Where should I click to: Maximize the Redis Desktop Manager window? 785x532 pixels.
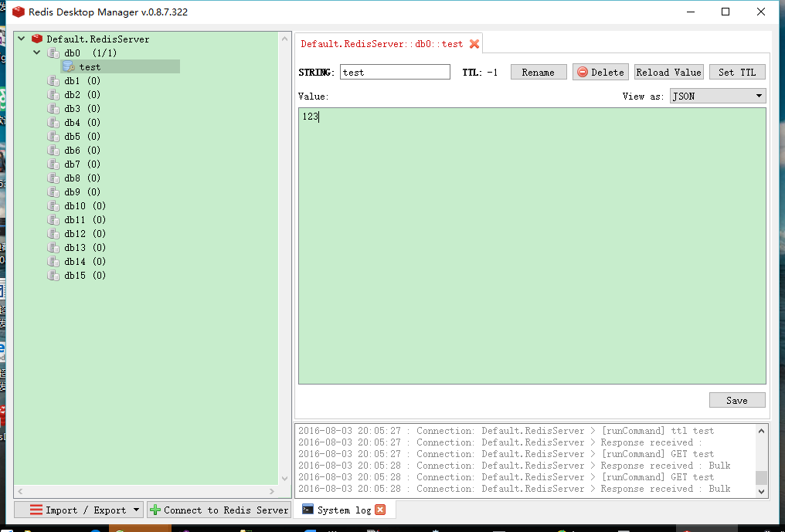pyautogui.click(x=726, y=12)
